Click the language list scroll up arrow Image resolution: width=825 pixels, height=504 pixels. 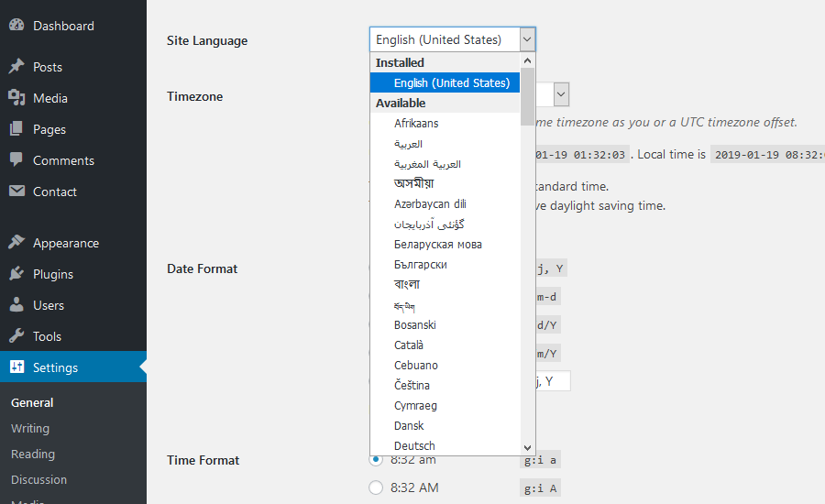coord(528,60)
